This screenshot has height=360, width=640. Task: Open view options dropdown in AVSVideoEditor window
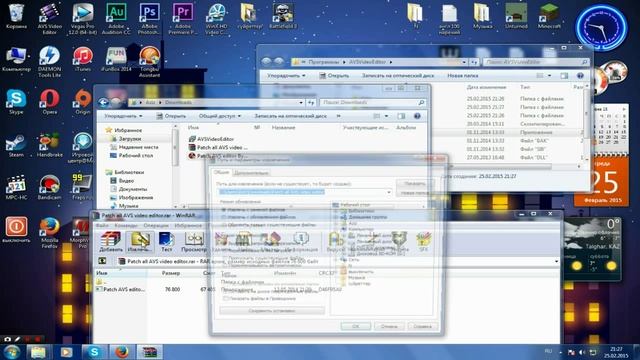coord(549,76)
